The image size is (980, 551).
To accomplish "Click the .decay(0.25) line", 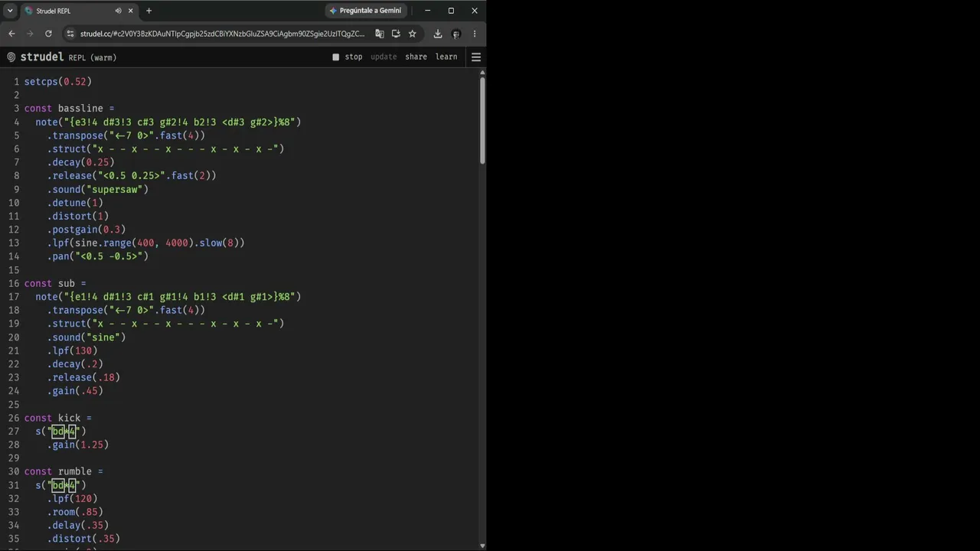I will coord(80,162).
